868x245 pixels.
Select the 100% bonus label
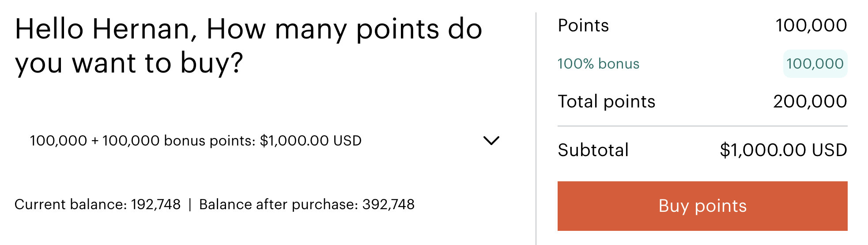[598, 64]
